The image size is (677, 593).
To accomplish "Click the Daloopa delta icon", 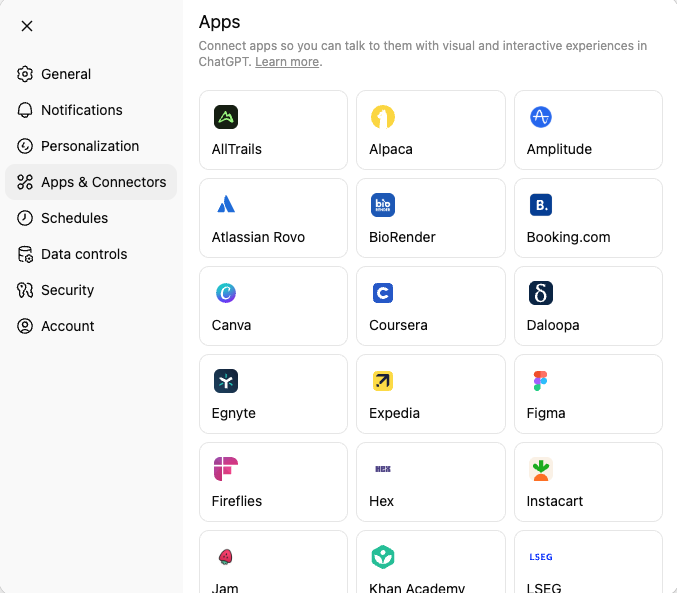I will coord(541,293).
